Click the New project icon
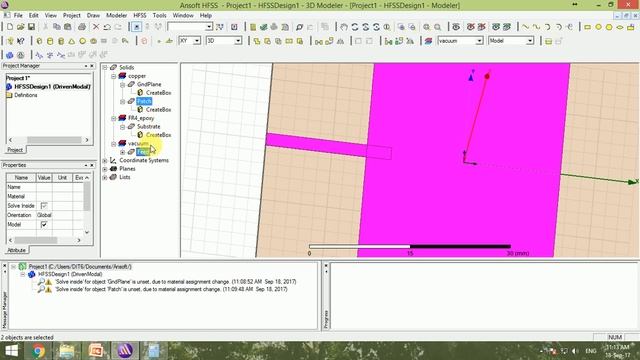 tap(10, 27)
